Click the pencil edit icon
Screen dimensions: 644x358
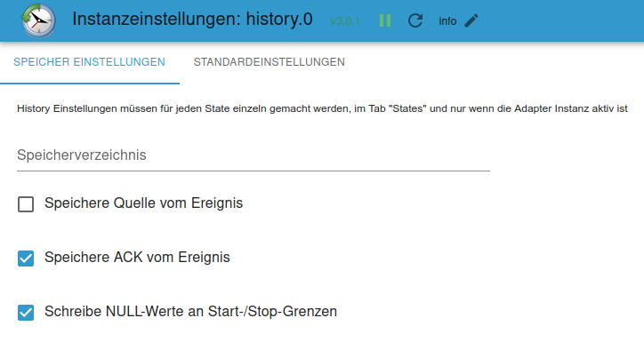pos(471,20)
